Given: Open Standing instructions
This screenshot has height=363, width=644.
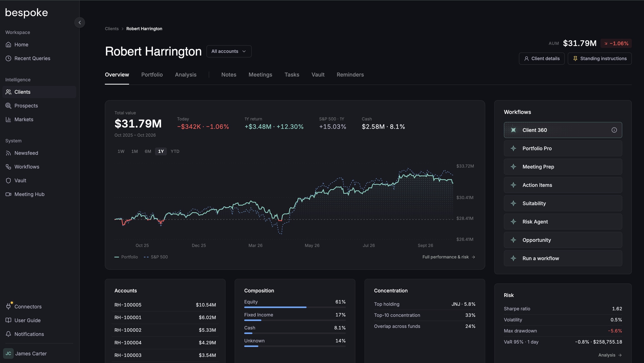Looking at the screenshot, I should tap(600, 59).
